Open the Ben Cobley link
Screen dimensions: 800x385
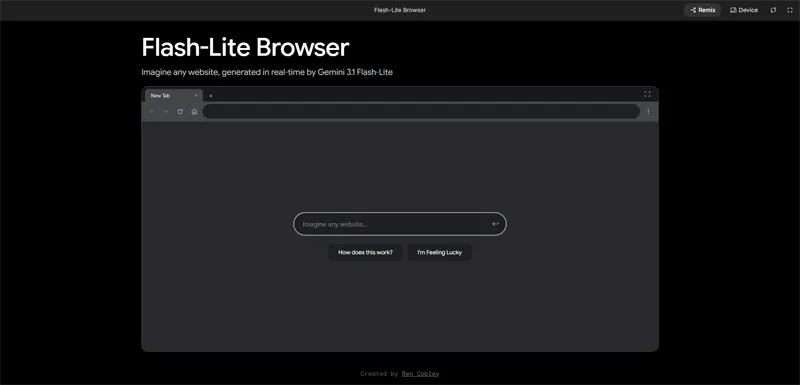coord(420,374)
